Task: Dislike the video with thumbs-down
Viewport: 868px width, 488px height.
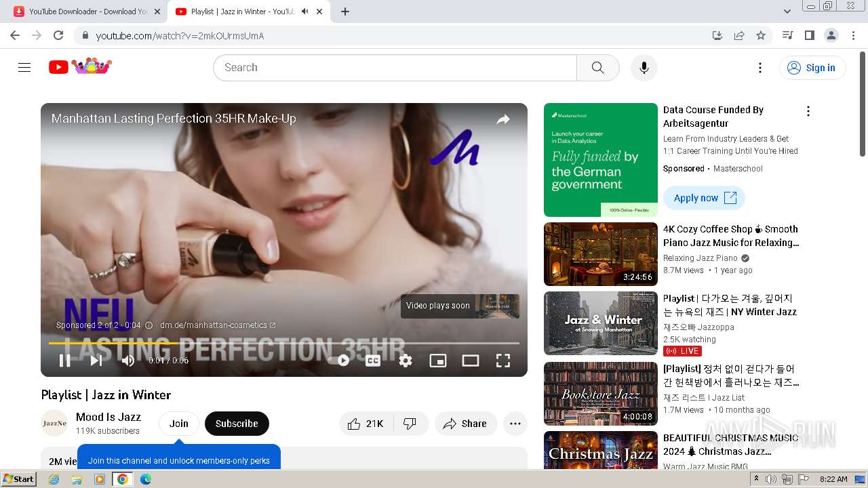Action: [x=410, y=424]
